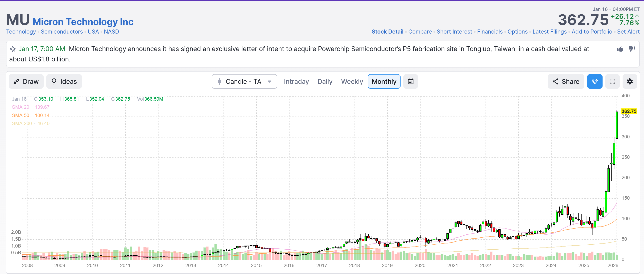Select the Monthly timeframe button
The image size is (644, 274).
tap(384, 81)
